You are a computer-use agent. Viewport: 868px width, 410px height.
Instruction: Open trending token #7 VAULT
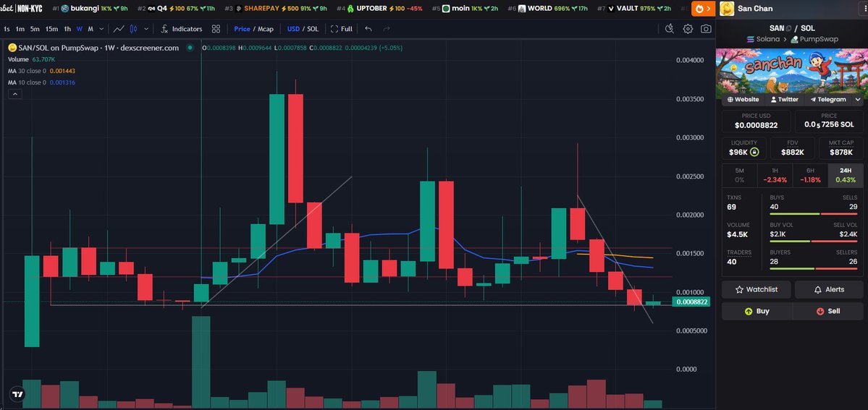click(x=634, y=8)
